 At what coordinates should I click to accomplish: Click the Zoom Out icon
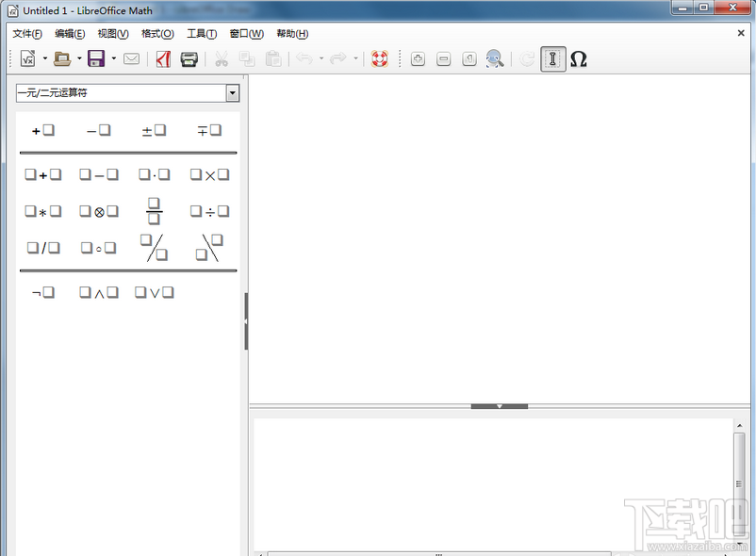(443, 58)
